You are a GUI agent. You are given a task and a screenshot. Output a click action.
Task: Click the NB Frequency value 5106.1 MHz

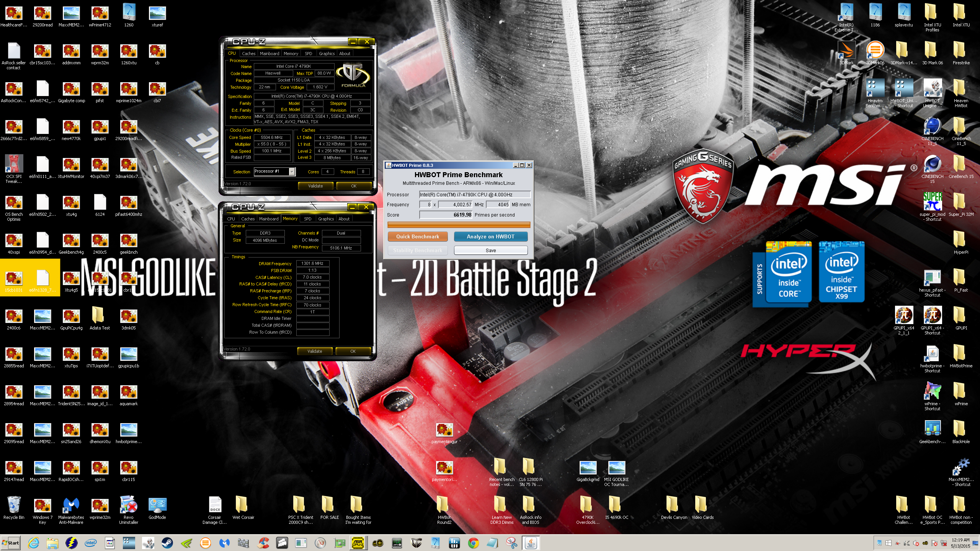(341, 248)
